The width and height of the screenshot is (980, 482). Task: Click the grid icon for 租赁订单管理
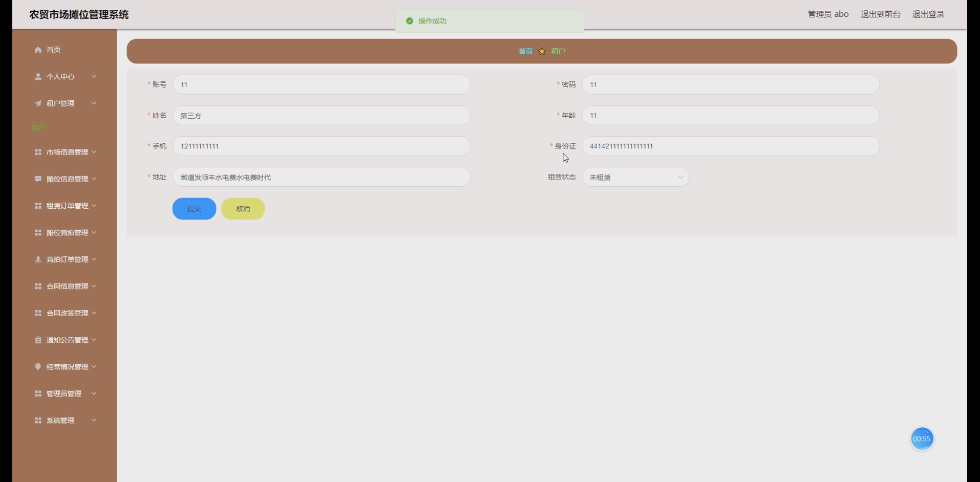tap(38, 206)
